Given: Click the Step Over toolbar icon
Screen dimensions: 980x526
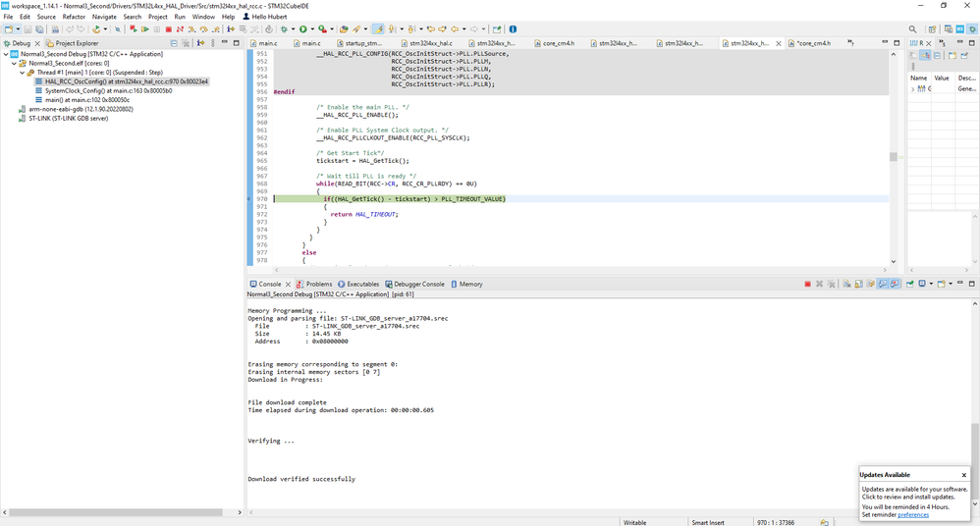Looking at the screenshot, I should (203, 29).
